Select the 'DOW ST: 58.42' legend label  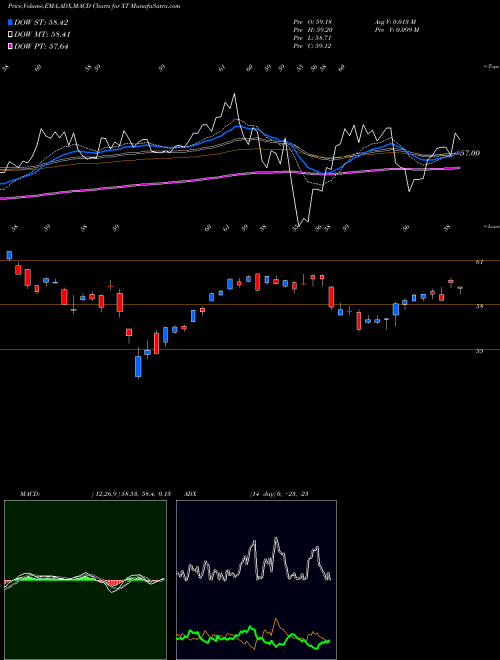[x=41, y=22]
